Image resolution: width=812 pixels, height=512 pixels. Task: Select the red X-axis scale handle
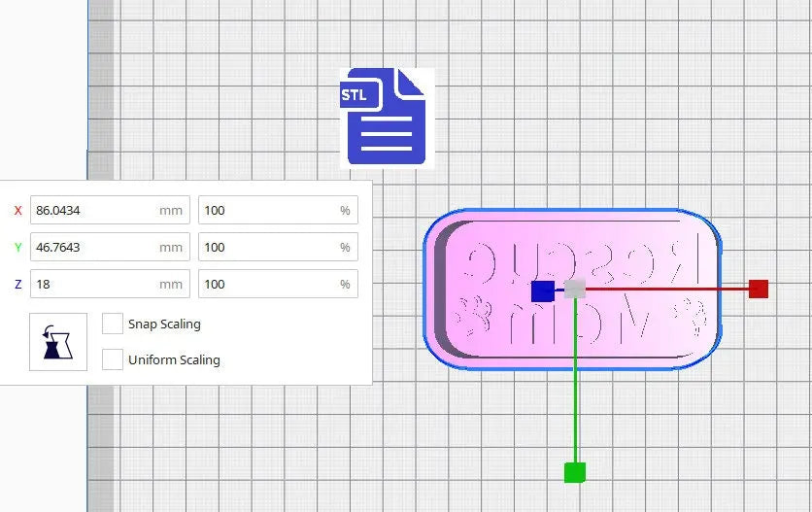click(x=759, y=289)
